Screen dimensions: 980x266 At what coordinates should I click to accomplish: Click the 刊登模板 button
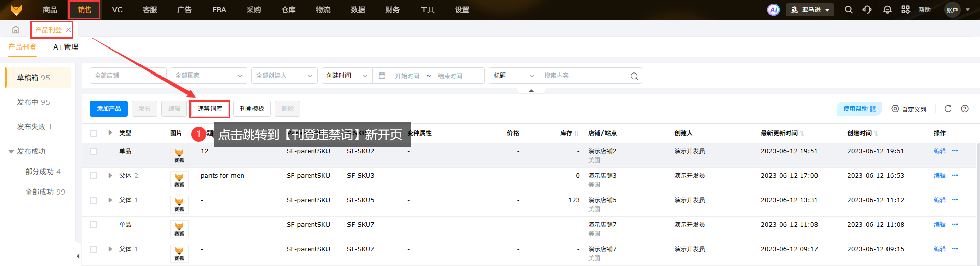pyautogui.click(x=252, y=109)
